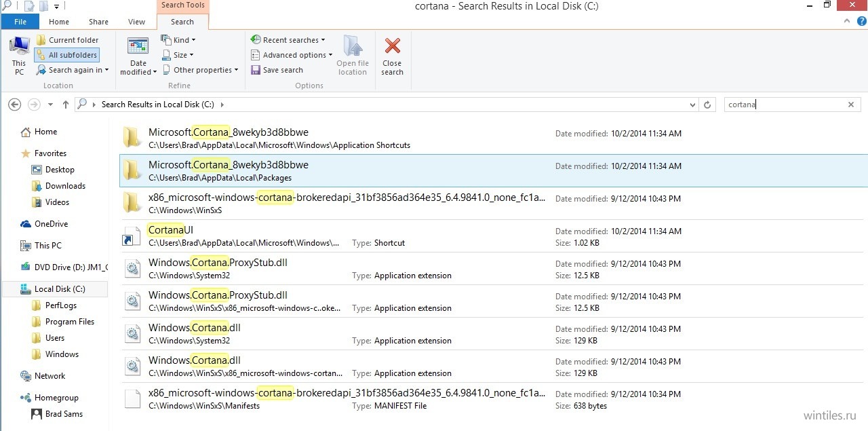Click the magnifier icon in the address bar
The width and height of the screenshot is (868, 431).
click(82, 104)
